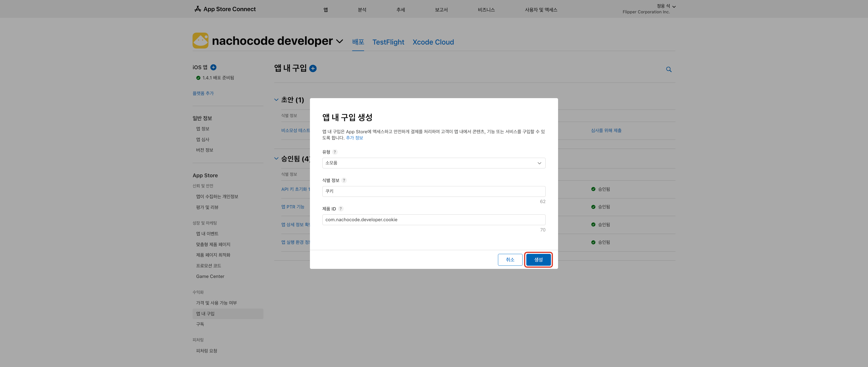Collapse the 승인됨 section
This screenshot has height=367, width=868.
tap(276, 158)
